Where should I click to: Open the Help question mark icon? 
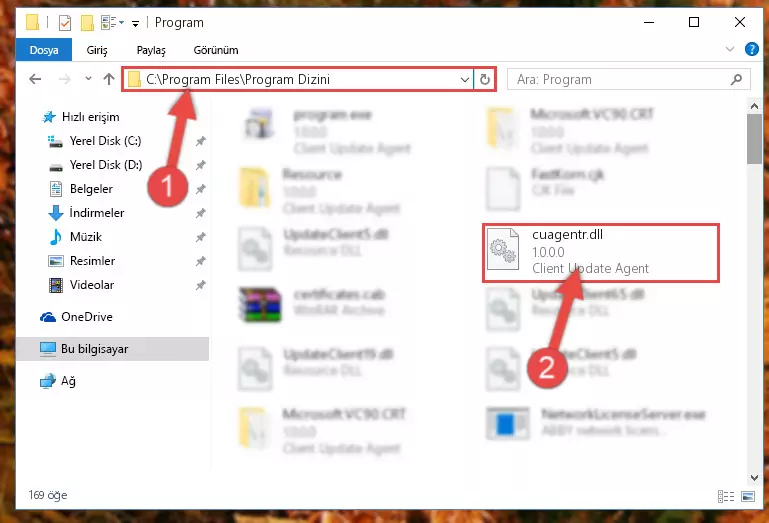tap(751, 49)
